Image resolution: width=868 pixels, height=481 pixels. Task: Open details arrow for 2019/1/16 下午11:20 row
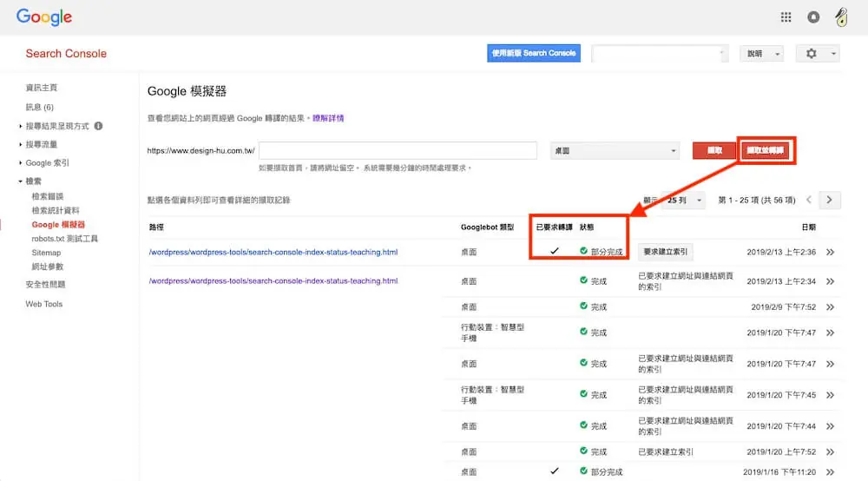830,472
